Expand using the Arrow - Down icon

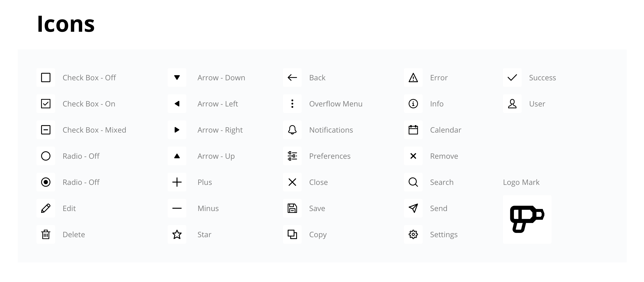click(177, 78)
